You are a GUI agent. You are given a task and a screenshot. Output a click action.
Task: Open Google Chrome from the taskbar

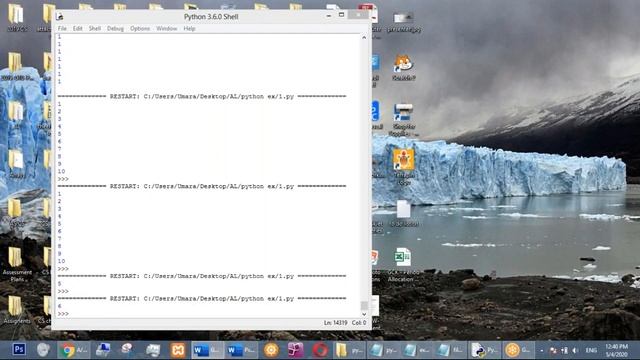coord(73,350)
